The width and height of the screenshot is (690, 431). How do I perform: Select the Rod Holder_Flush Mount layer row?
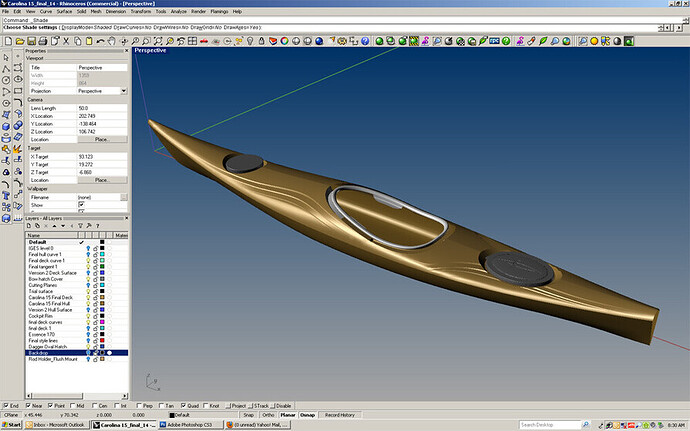coord(77,359)
